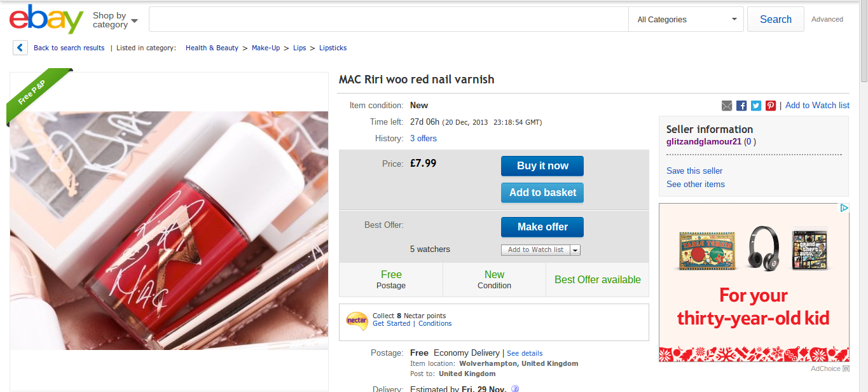Click the delivery estimate help question mark

click(515, 389)
